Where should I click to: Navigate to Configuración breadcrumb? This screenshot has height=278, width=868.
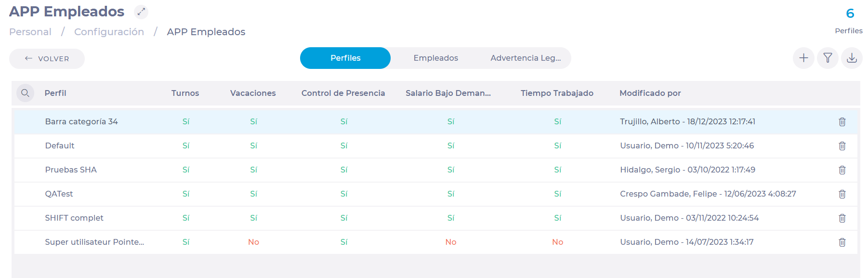[x=109, y=32]
